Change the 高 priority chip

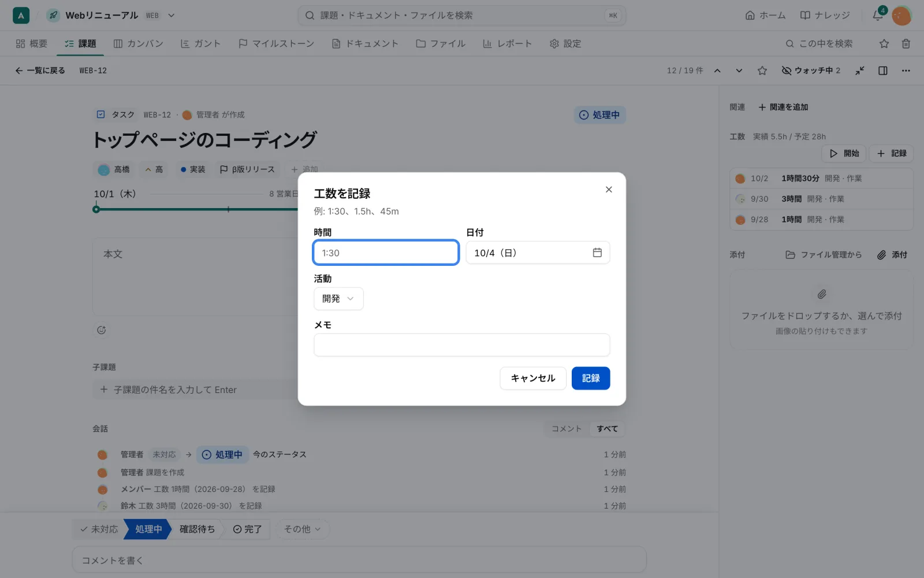coord(154,169)
